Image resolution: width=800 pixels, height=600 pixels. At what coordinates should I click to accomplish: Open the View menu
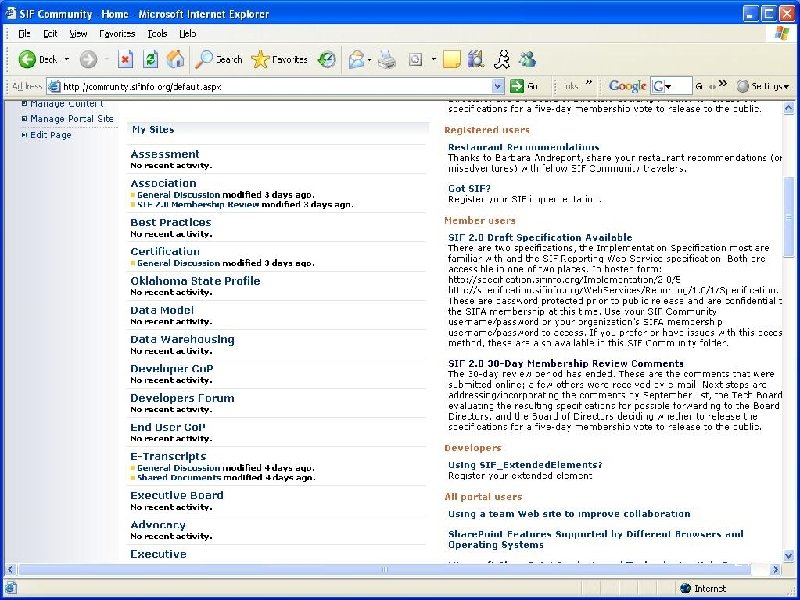78,34
